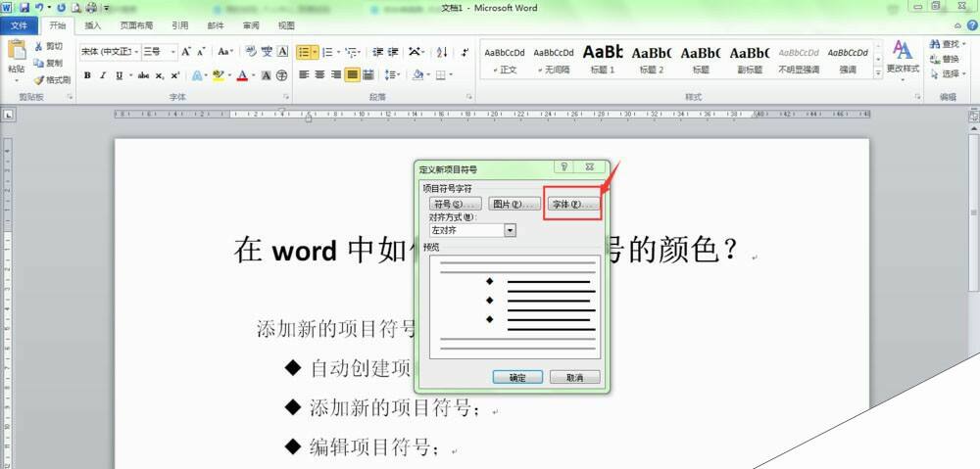The image size is (980, 469).
Task: Click 图片 picture button in dialog
Action: coord(514,205)
